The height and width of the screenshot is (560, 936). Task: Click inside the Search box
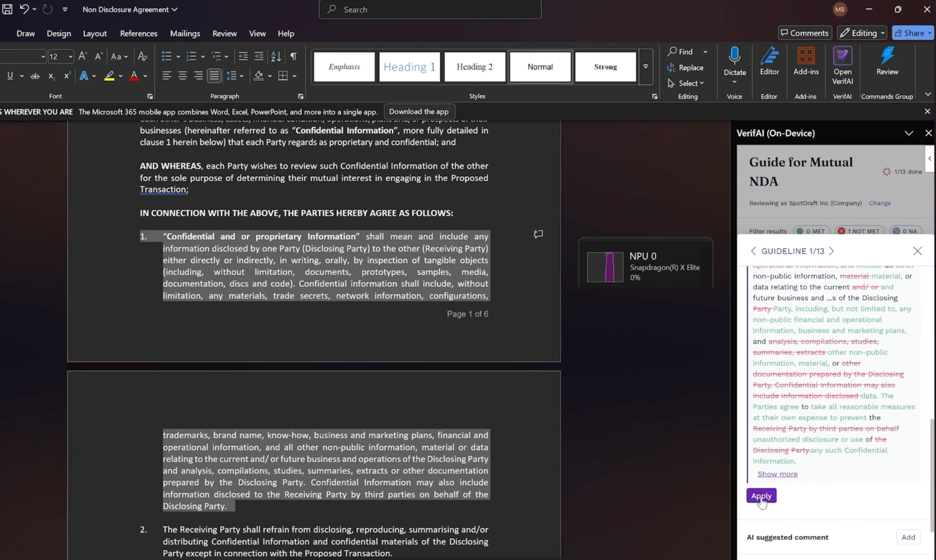pos(429,9)
